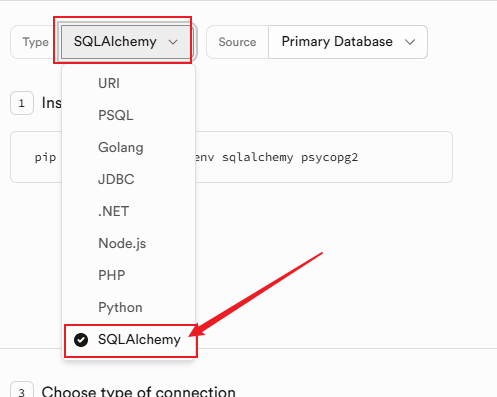Click the chevron beside Primary Database
This screenshot has height=397, width=497.
410,42
